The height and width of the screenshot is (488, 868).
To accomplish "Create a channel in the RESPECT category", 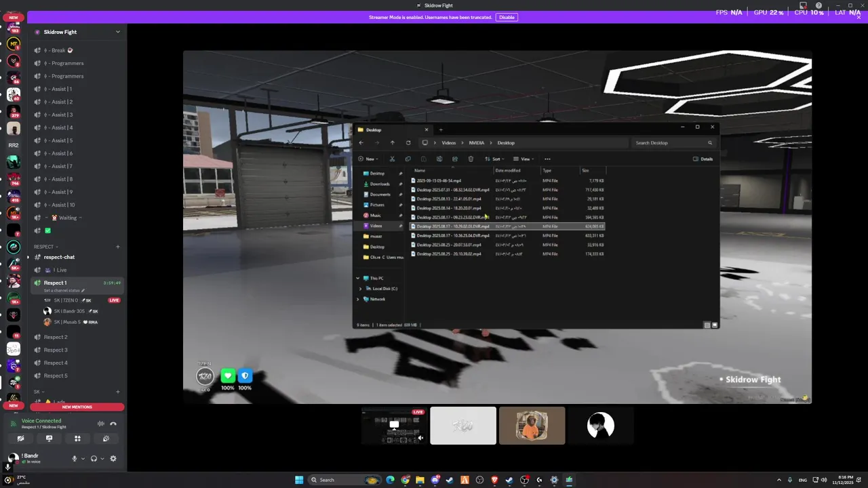I will pyautogui.click(x=117, y=247).
